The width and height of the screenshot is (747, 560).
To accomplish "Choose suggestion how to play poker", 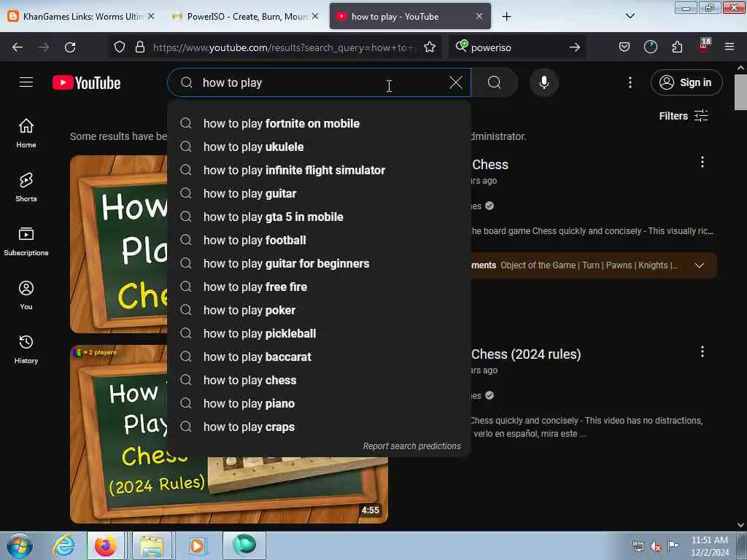I will (320, 310).
